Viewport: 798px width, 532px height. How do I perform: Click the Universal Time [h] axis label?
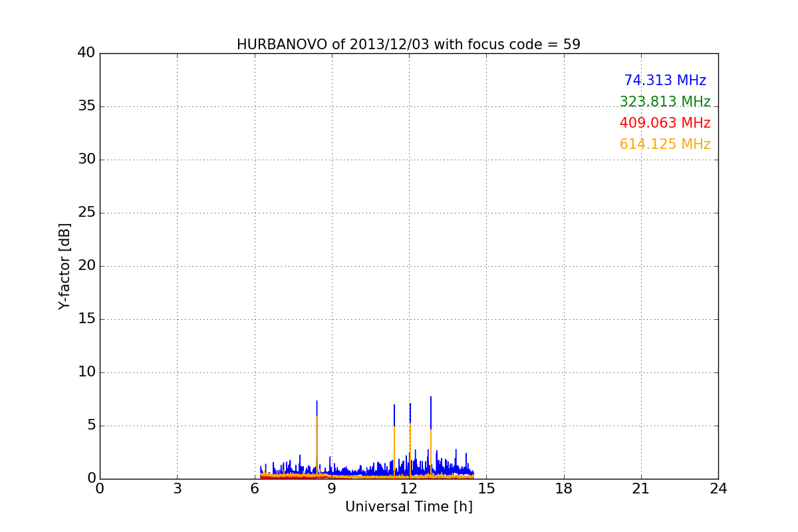408,507
